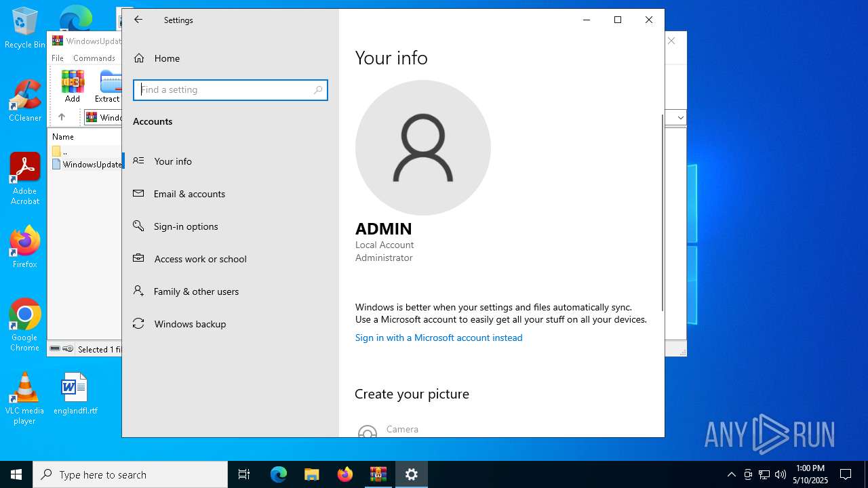Image resolution: width=868 pixels, height=488 pixels.
Task: Open the clock and date flyout
Action: 812,474
